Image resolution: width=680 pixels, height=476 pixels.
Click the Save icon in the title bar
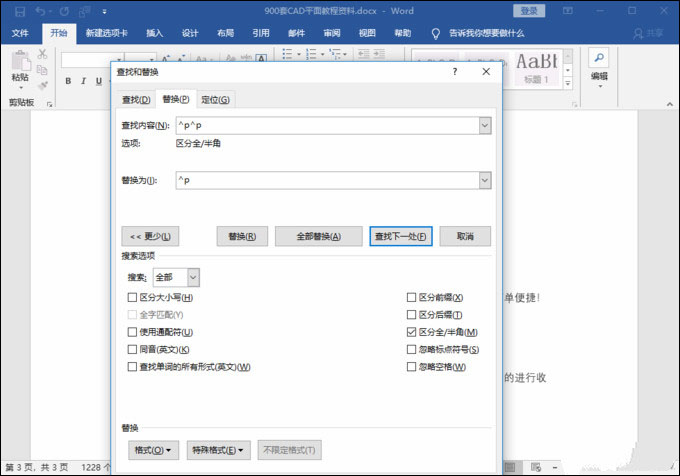coord(20,11)
